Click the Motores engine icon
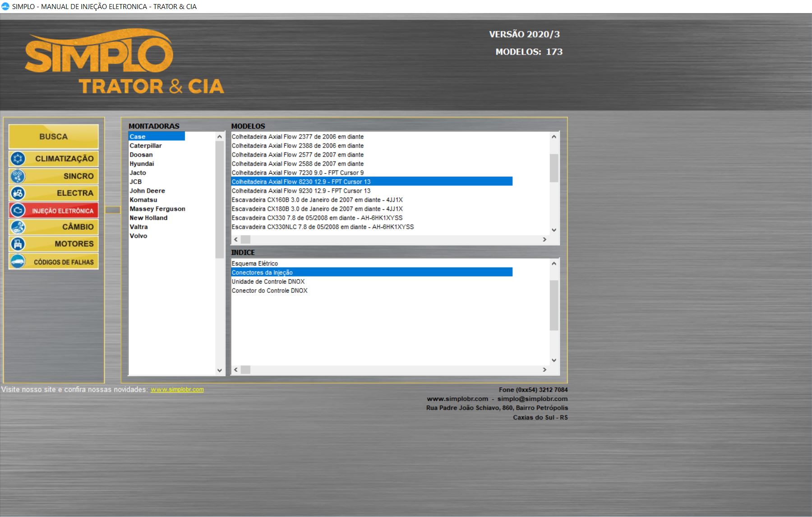Viewport: 812px width, 517px height. 18,244
